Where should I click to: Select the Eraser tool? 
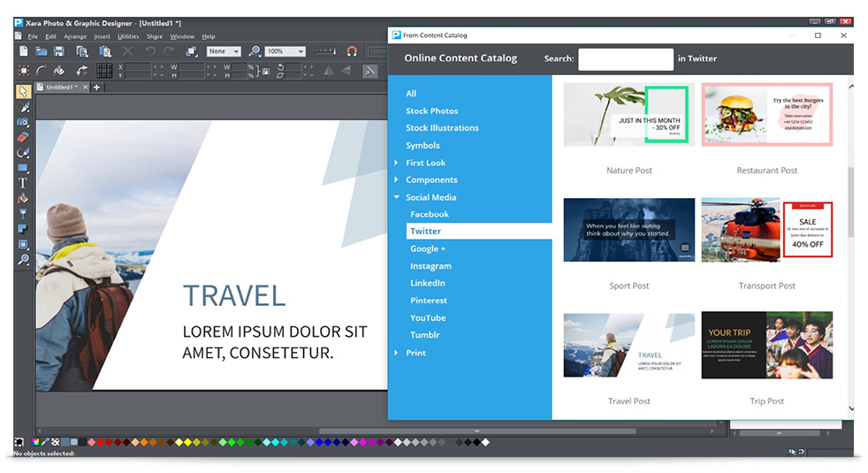pos(23,137)
